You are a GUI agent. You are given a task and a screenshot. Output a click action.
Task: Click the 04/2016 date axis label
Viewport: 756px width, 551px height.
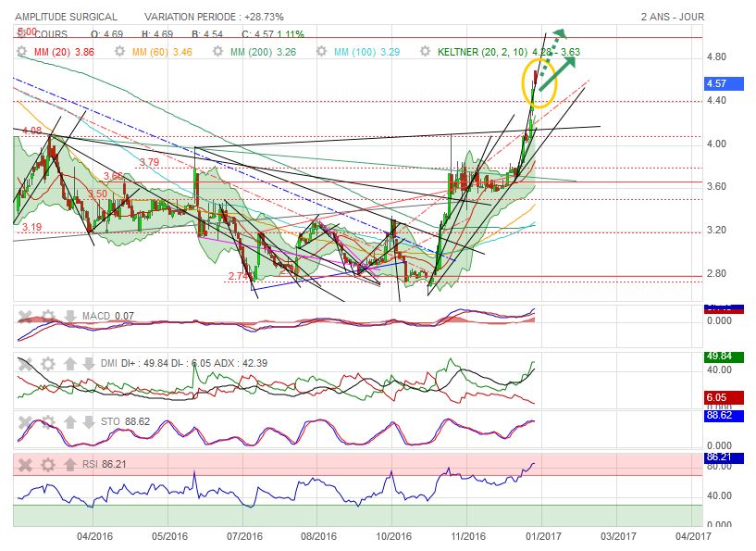point(94,536)
